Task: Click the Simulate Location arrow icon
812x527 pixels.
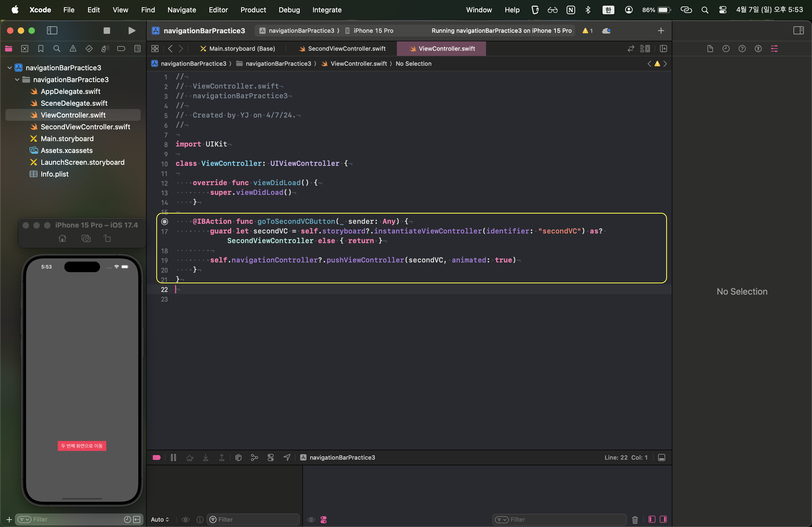Action: coord(287,458)
